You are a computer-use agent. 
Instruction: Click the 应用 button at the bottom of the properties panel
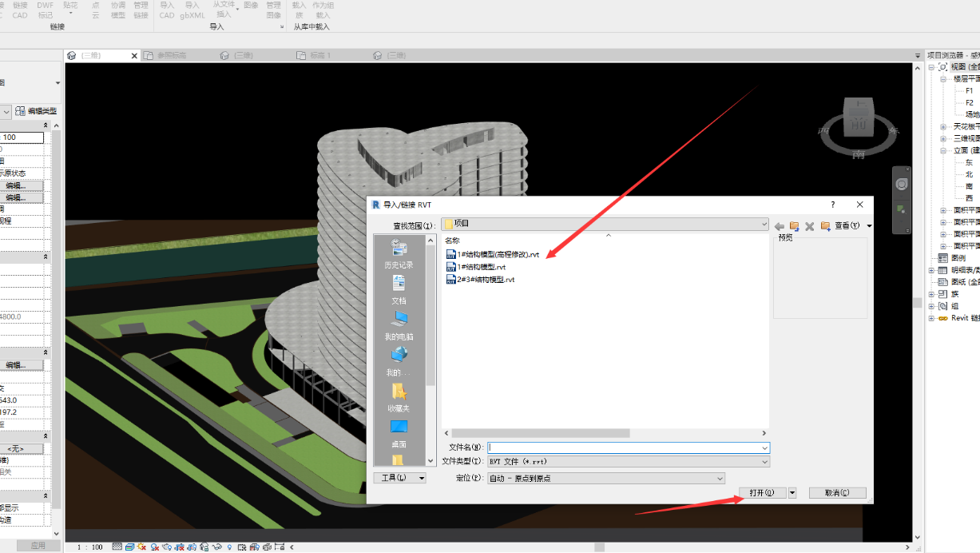click(x=38, y=546)
